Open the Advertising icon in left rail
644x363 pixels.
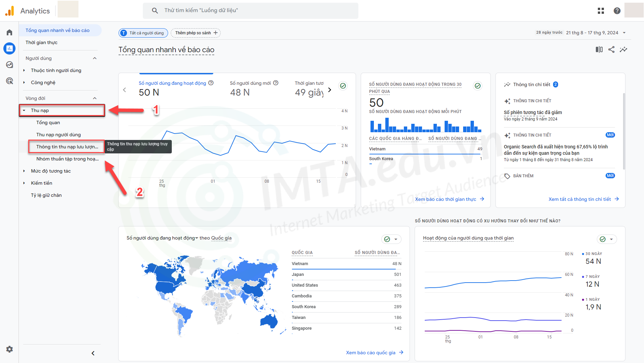pos(9,81)
